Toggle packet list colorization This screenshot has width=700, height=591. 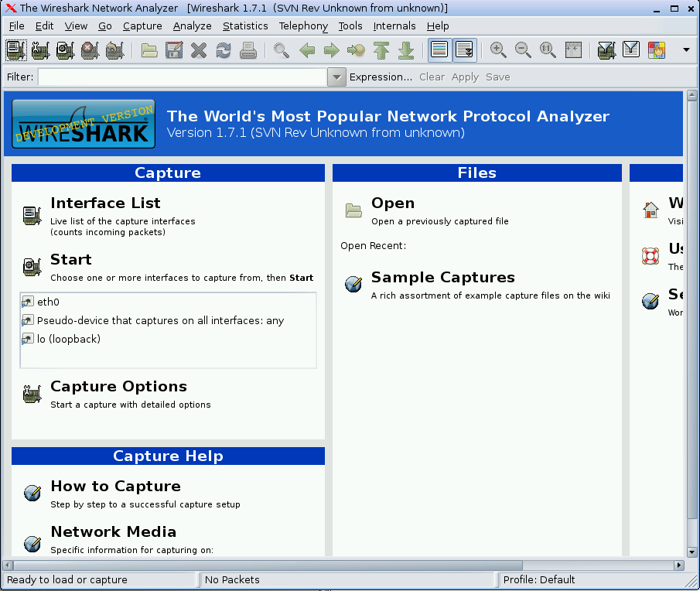[x=439, y=50]
